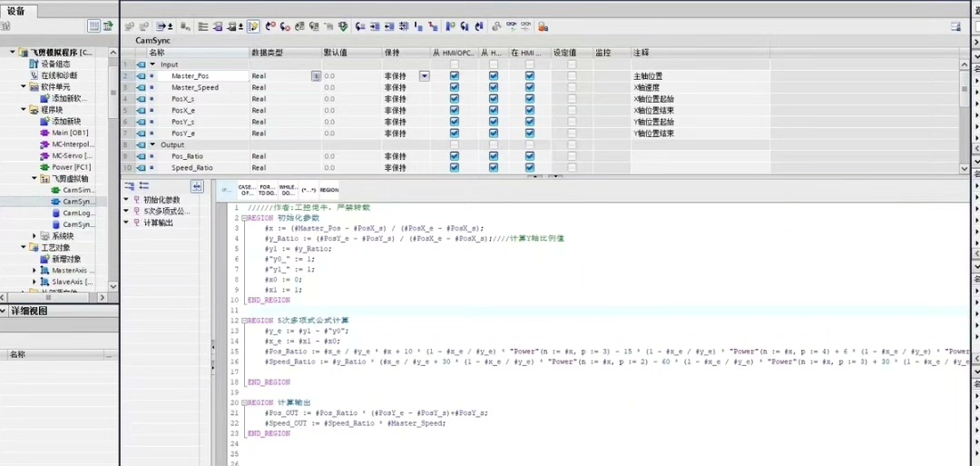Insert comment block (*...*) template
The height and width of the screenshot is (466, 980).
pyautogui.click(x=309, y=190)
